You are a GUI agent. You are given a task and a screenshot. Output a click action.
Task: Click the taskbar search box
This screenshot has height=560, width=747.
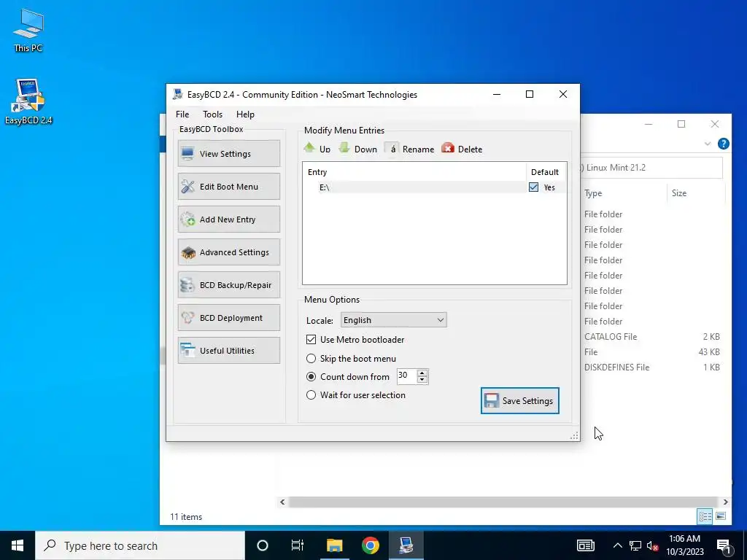[x=140, y=545]
